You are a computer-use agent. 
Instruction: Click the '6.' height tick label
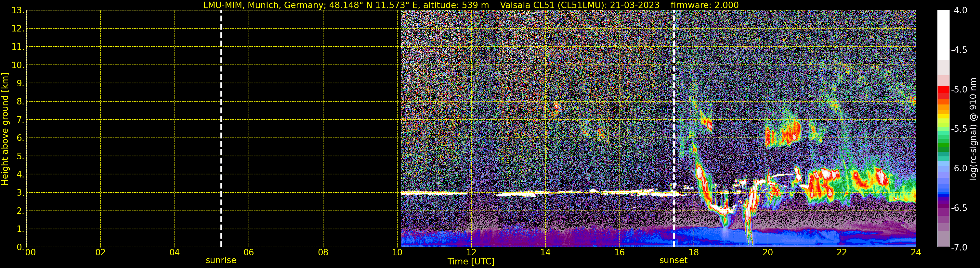pos(20,138)
